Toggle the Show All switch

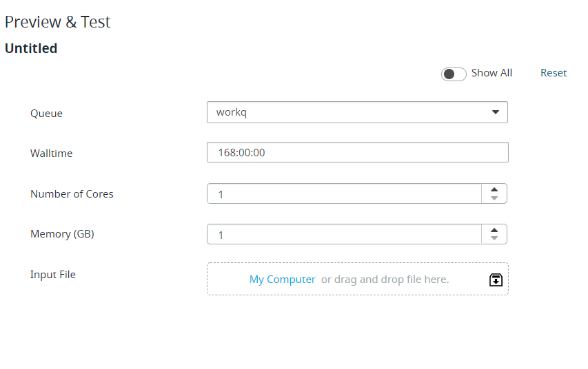pos(454,74)
